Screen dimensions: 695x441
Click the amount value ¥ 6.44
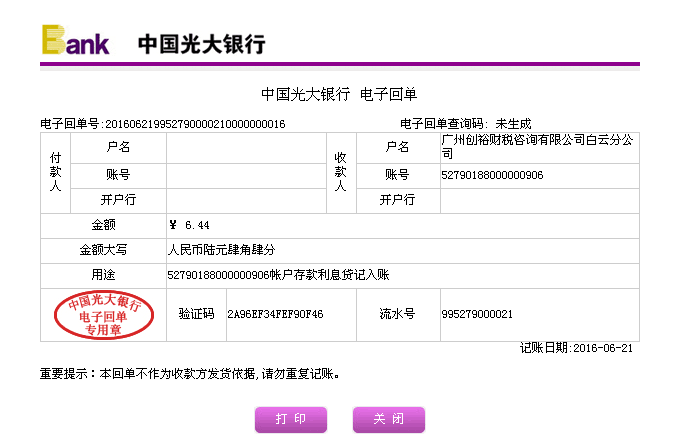click(x=189, y=225)
